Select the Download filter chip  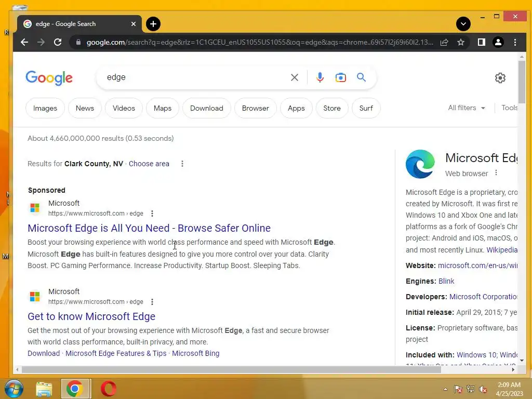207,108
